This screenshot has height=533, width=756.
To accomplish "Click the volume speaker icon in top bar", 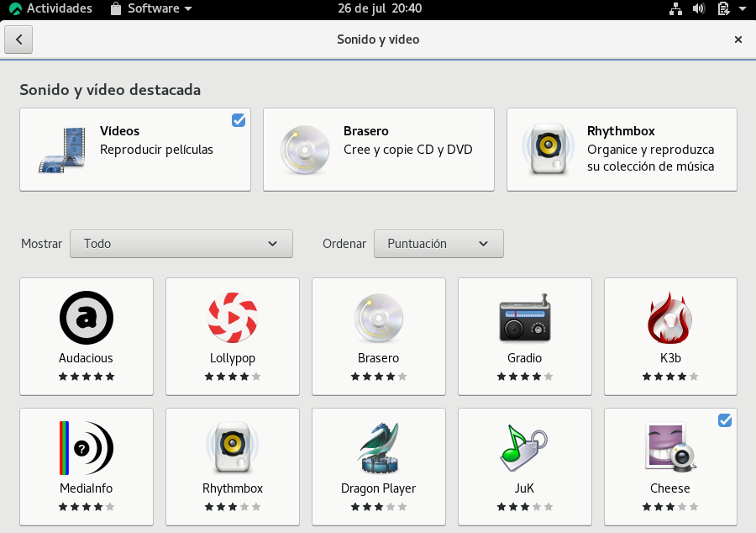I will 699,8.
